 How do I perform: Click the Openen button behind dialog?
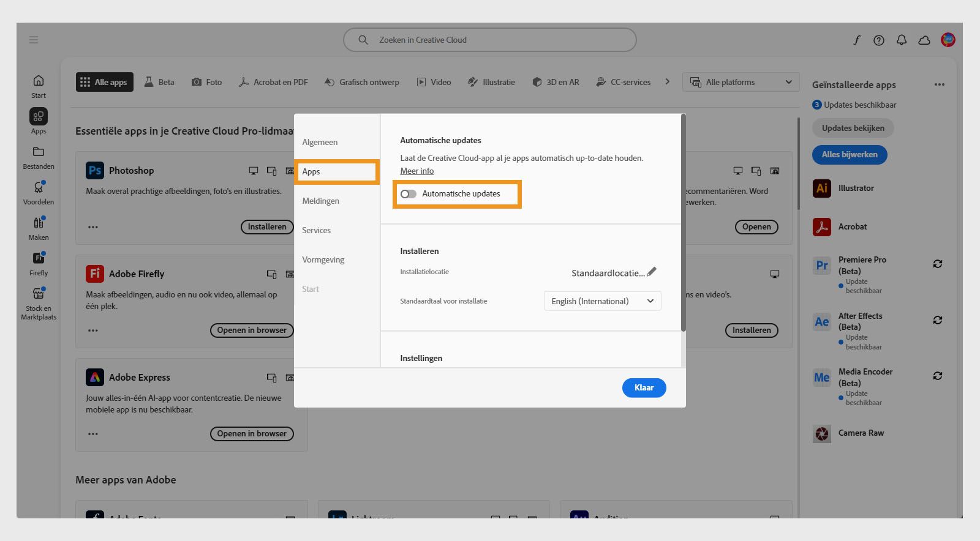pyautogui.click(x=756, y=227)
